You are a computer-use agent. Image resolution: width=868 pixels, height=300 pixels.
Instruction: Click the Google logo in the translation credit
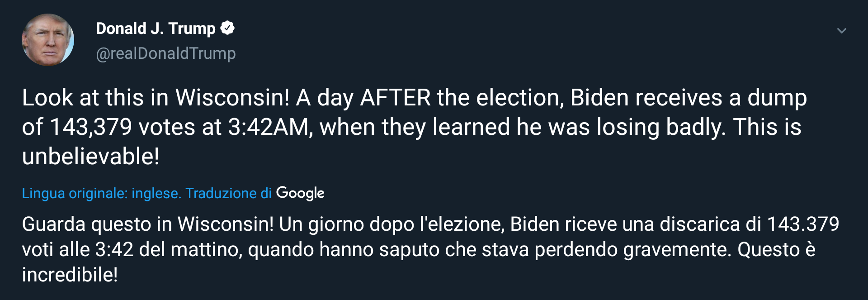(300, 193)
